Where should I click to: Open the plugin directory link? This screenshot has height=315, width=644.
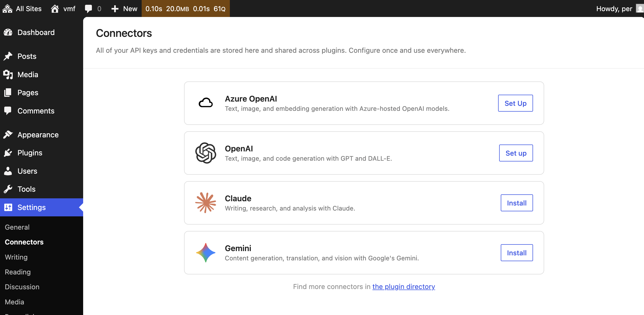pyautogui.click(x=404, y=287)
